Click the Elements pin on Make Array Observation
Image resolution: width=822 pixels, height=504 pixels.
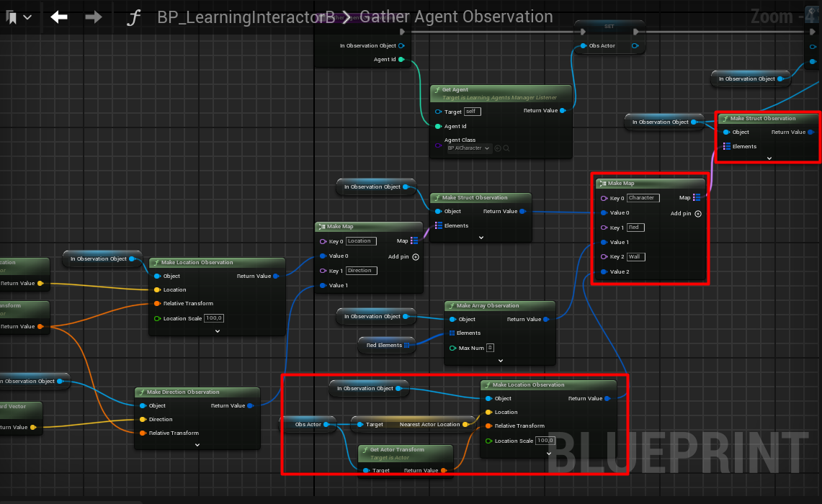(452, 333)
